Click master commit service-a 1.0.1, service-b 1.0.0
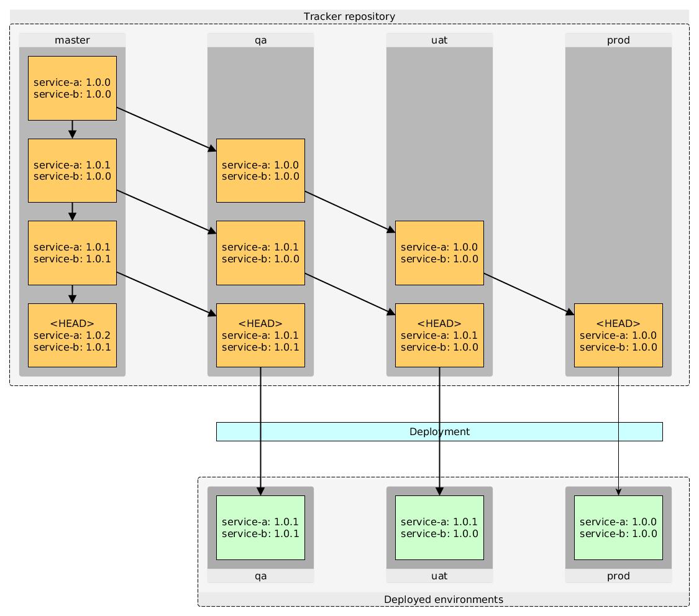Viewport: 699px width, 616px height. pyautogui.click(x=72, y=170)
